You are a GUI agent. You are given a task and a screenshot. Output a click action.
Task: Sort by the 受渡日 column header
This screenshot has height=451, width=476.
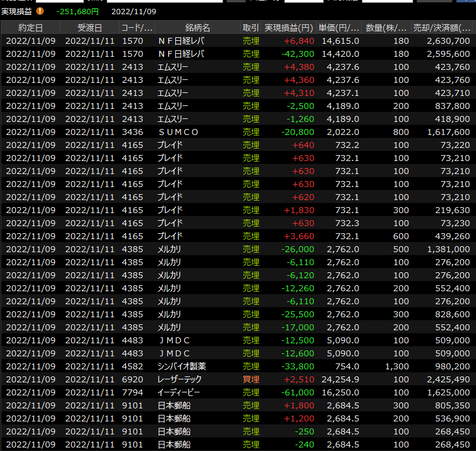click(x=89, y=28)
